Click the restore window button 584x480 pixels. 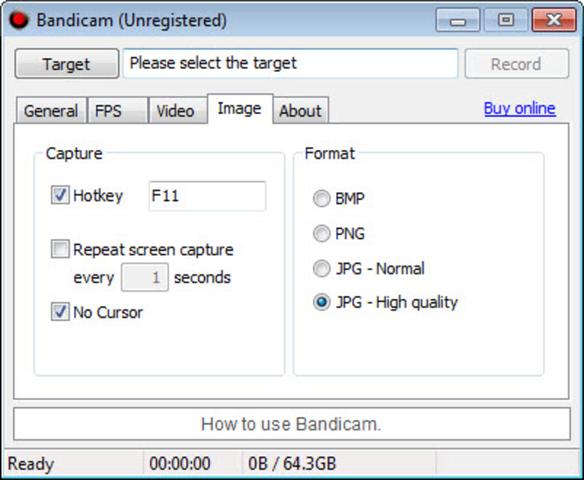[x=505, y=20]
